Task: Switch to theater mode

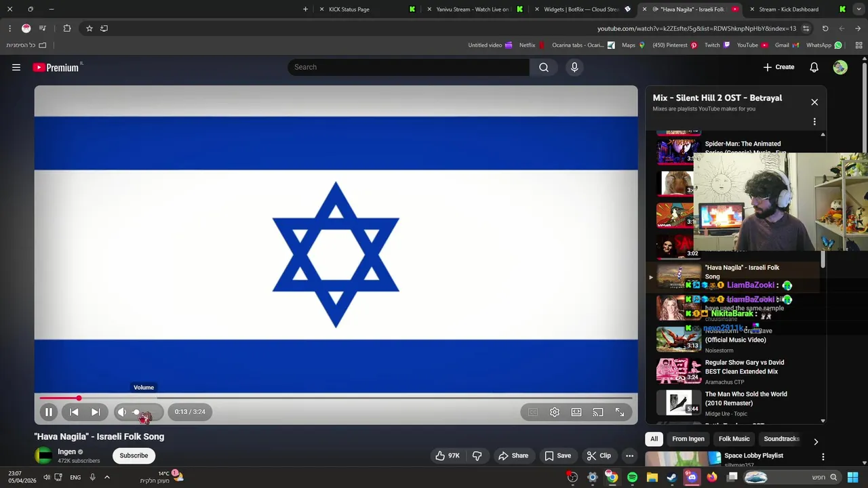Action: [576, 412]
